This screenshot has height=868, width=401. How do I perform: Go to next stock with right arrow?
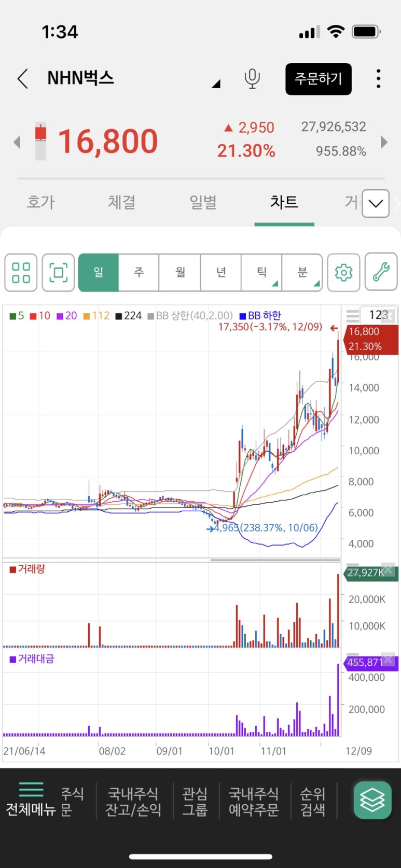click(x=384, y=142)
